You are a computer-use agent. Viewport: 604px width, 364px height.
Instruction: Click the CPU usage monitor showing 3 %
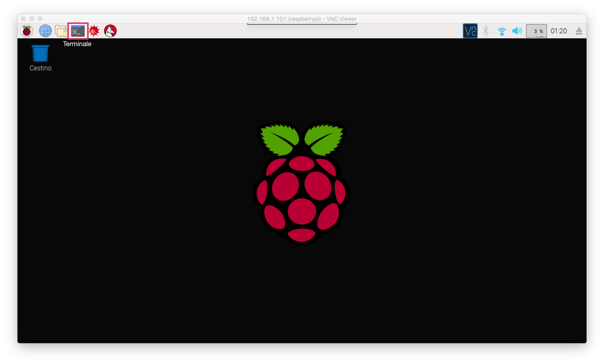point(536,31)
